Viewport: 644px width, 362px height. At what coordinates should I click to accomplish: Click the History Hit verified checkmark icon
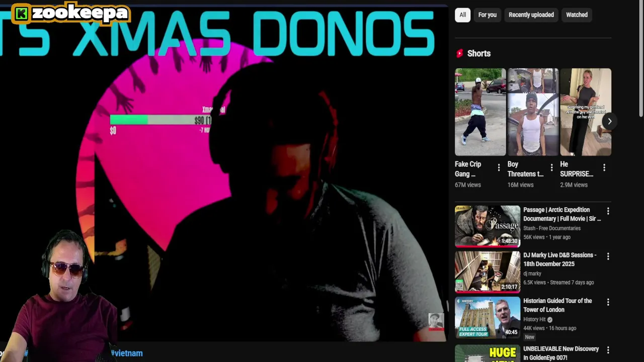coord(550,320)
